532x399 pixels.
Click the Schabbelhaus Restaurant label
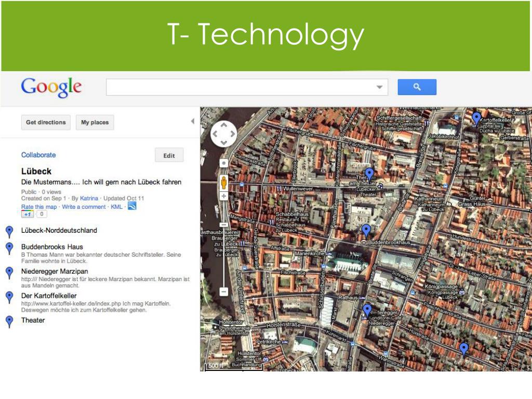292,217
